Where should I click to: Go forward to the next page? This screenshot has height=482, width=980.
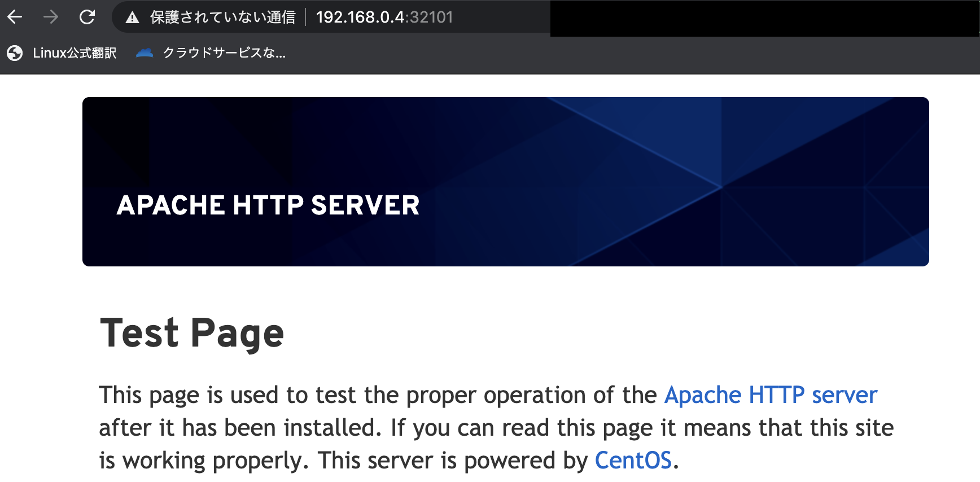coord(51,17)
